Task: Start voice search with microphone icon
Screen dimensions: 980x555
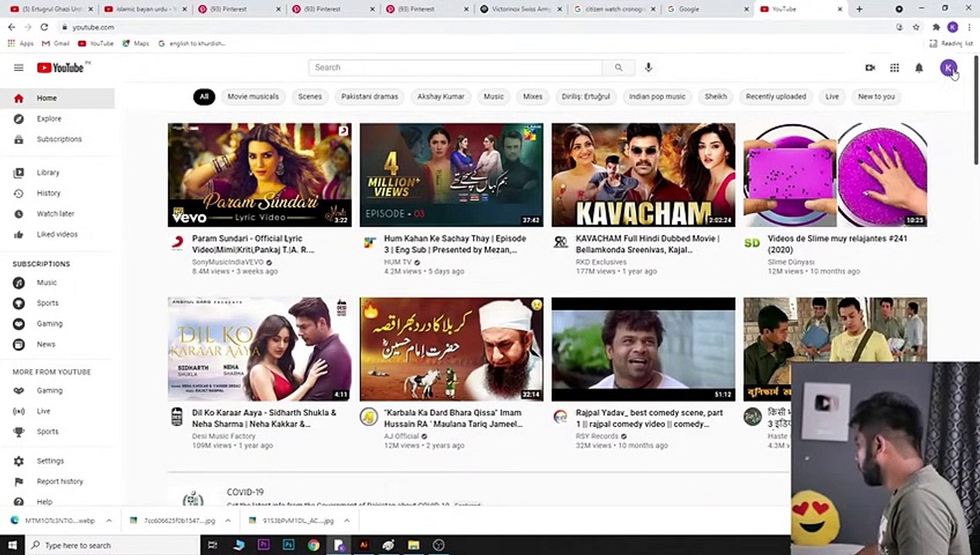Action: 648,68
